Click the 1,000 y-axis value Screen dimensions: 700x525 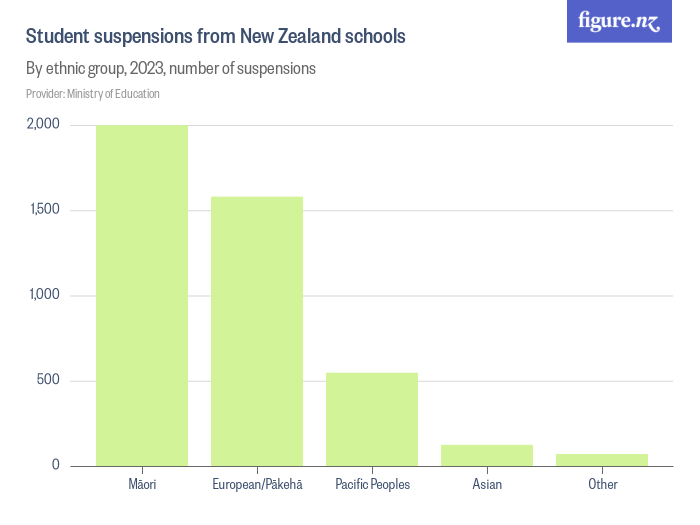pos(45,295)
